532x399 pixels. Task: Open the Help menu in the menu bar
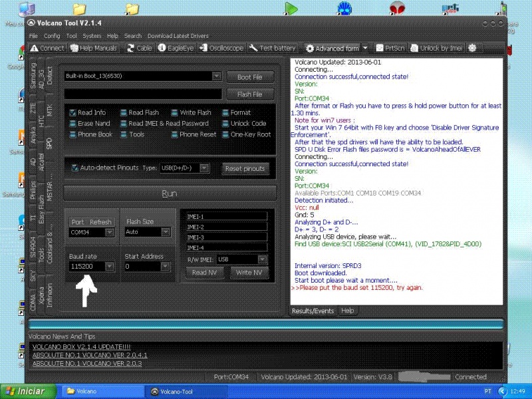click(x=112, y=36)
